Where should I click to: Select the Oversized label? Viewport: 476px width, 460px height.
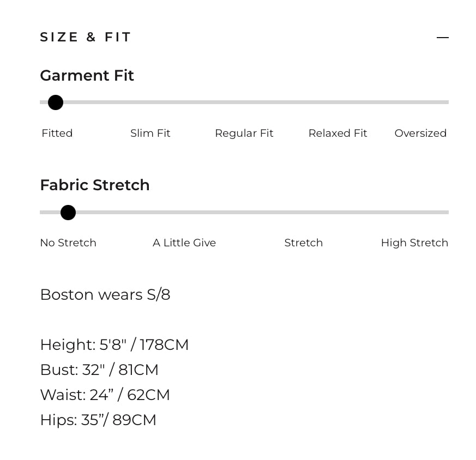click(x=420, y=133)
